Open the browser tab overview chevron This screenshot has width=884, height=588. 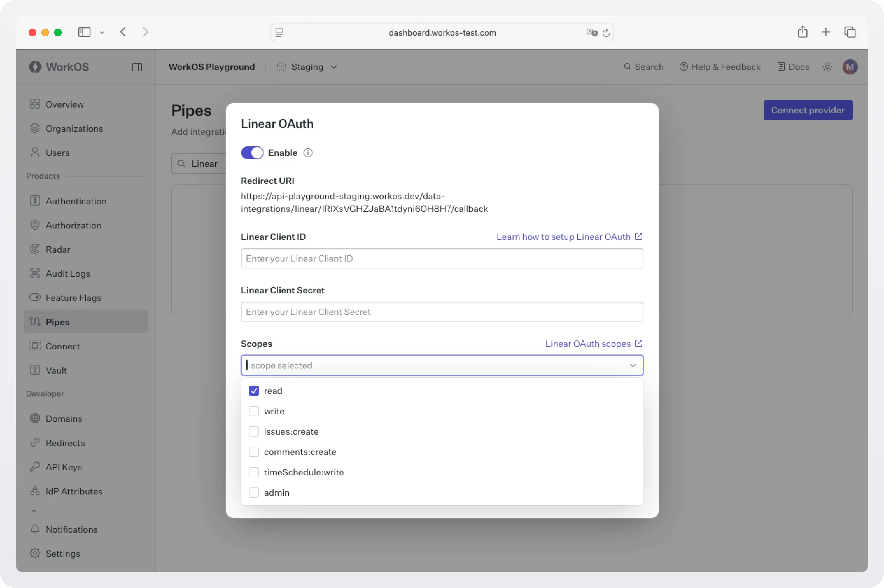point(102,32)
